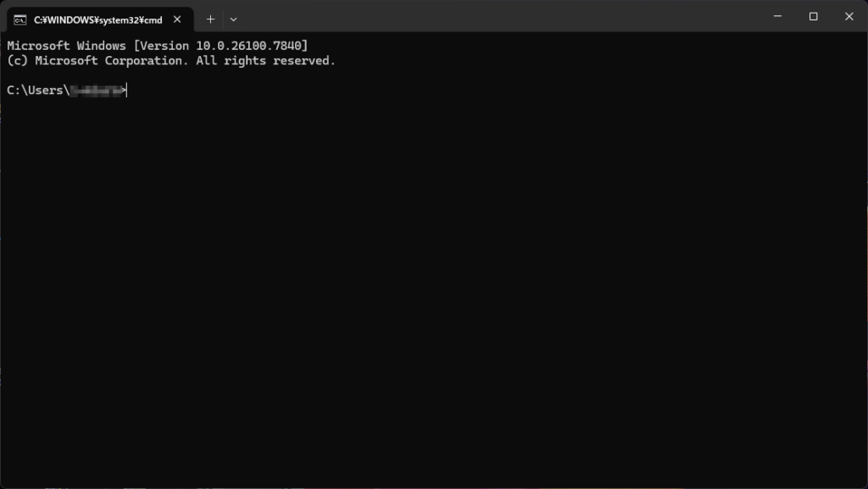Click the blurred username in the prompt

point(97,90)
